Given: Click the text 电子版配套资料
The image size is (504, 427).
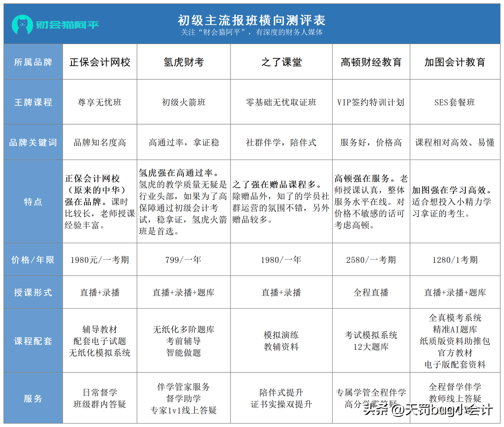Looking at the screenshot, I should 455,365.
